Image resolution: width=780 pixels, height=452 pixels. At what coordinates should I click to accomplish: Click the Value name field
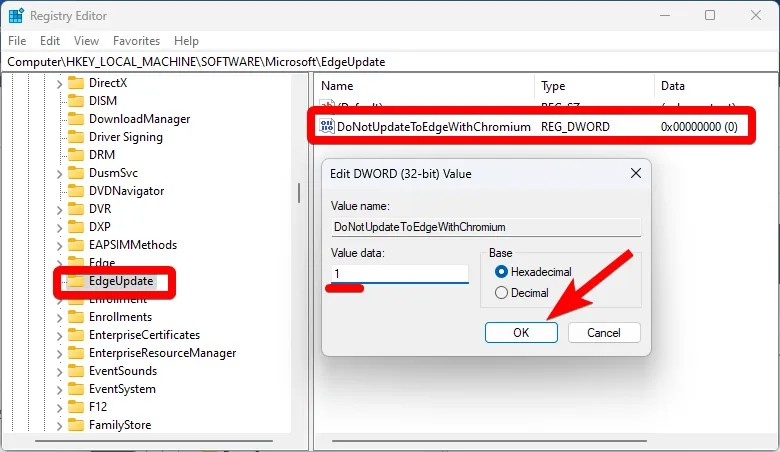pos(486,227)
